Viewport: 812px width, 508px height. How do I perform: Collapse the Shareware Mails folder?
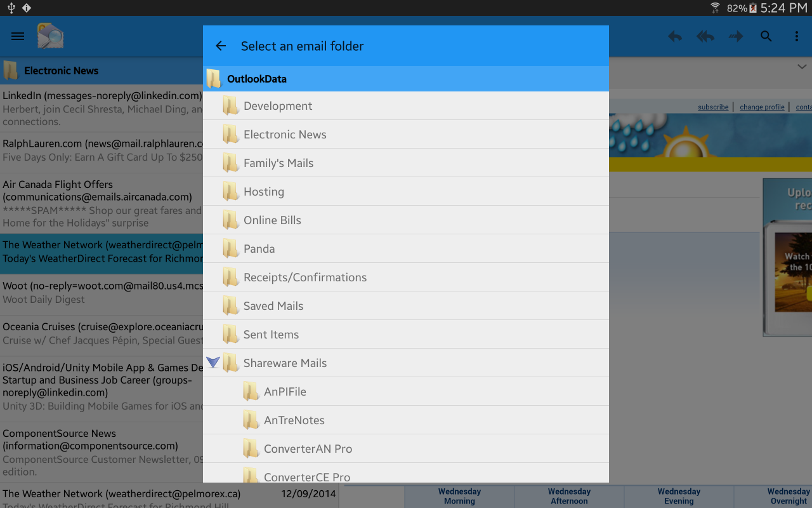[x=213, y=363]
